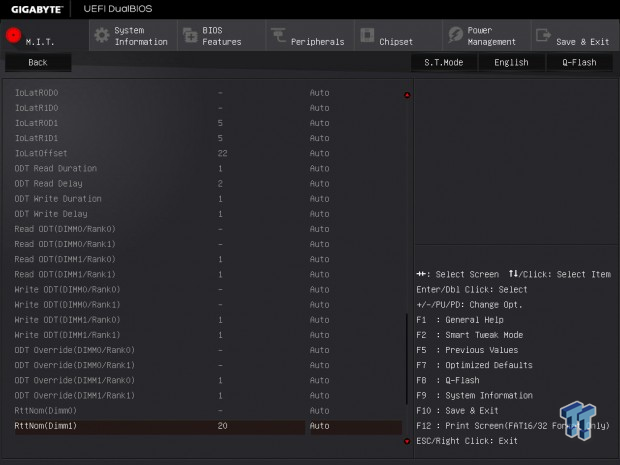This screenshot has height=465, width=620.
Task: Open Auto option for ODT Read Delay
Action: 319,183
